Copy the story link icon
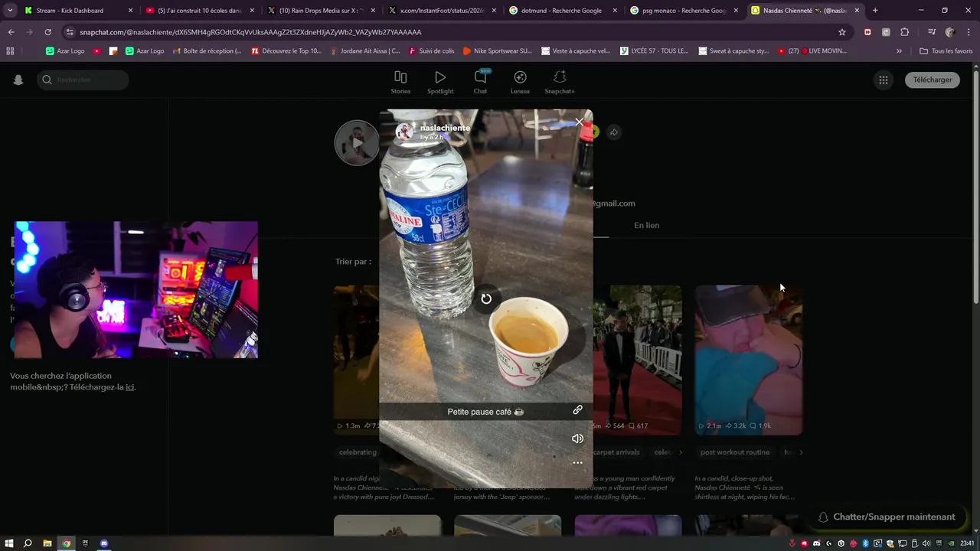Screen dimensions: 980x551 tap(577, 410)
